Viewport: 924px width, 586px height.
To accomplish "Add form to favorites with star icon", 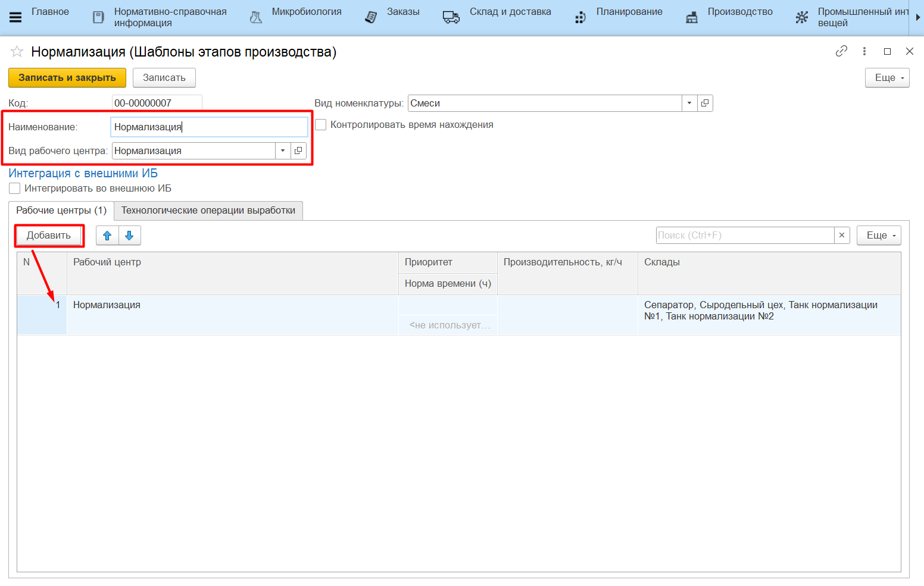I will point(17,52).
